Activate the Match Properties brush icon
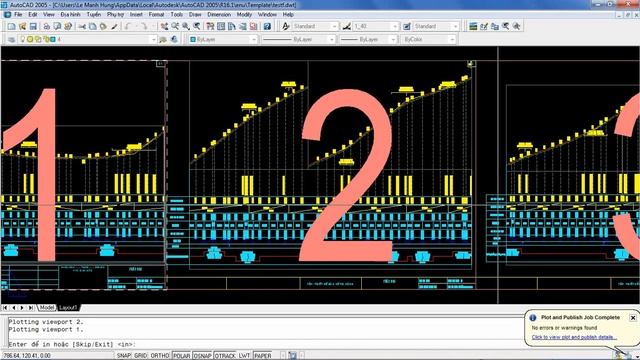 pos(114,26)
